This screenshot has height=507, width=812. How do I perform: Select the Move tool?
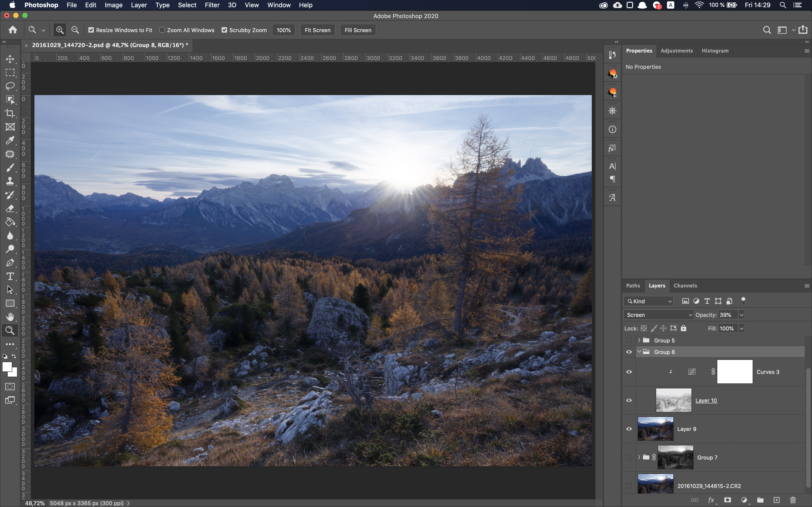coord(9,58)
